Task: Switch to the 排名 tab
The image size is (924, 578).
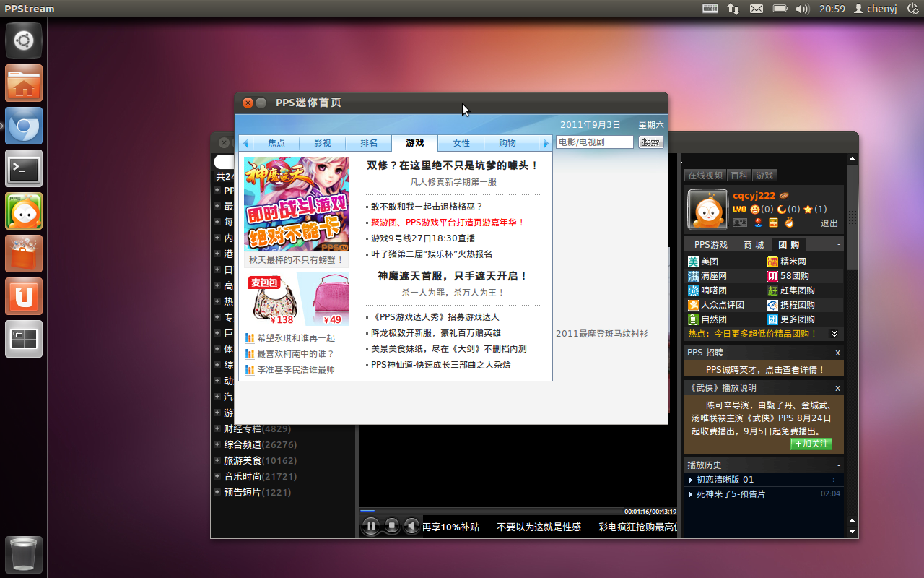Action: click(x=369, y=143)
